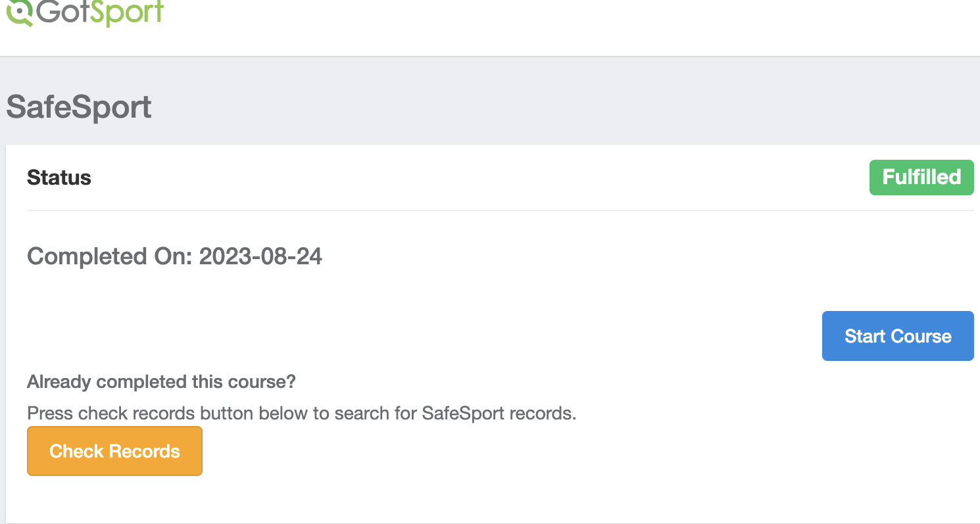Select the completion date 2023-08-24

[x=260, y=256]
